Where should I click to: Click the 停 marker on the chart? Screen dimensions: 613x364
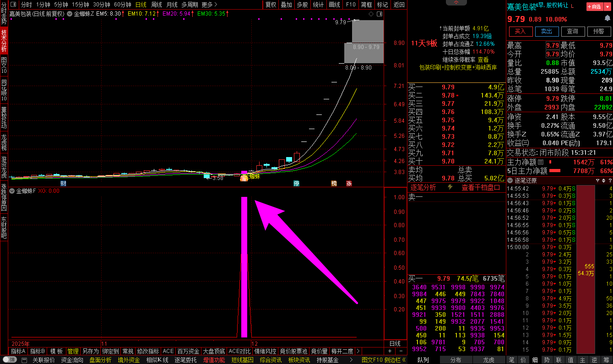pyautogui.click(x=297, y=183)
